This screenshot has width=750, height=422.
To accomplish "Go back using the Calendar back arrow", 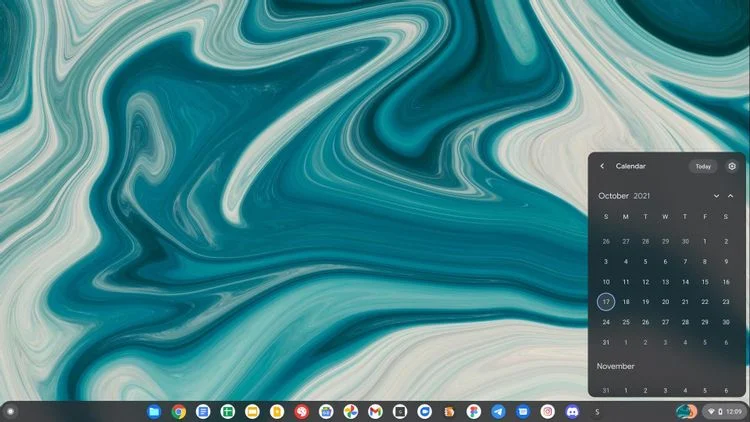I will coord(602,166).
